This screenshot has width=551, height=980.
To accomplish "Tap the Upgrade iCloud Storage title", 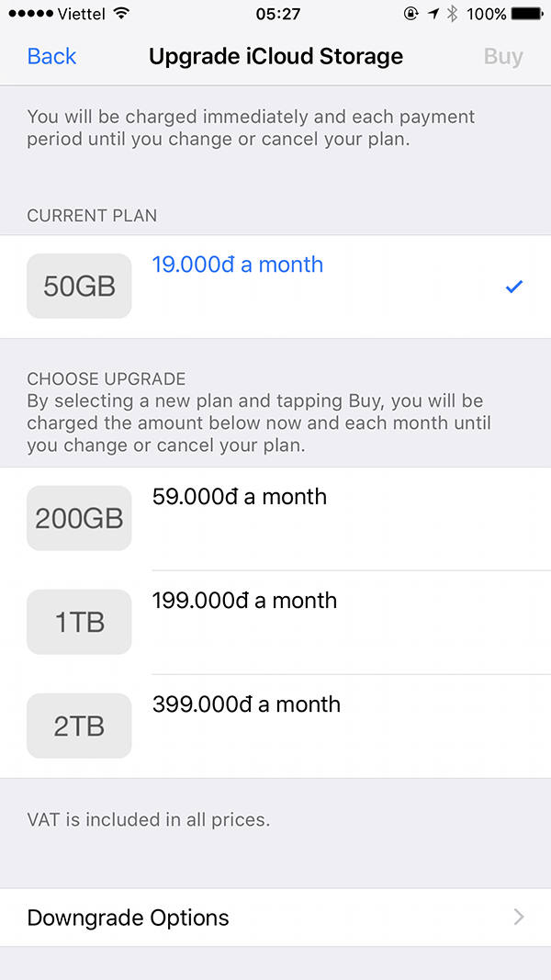I will point(275,56).
